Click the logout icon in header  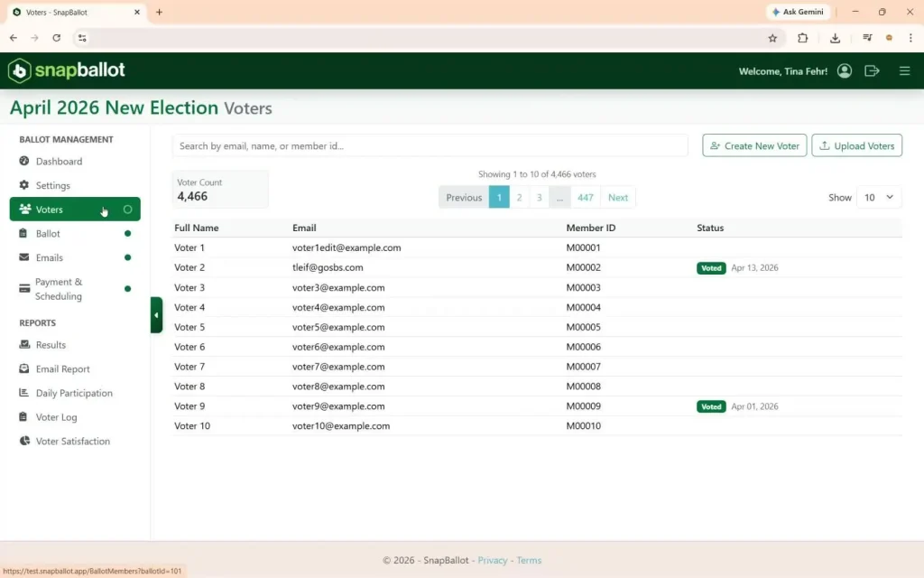[x=872, y=70]
